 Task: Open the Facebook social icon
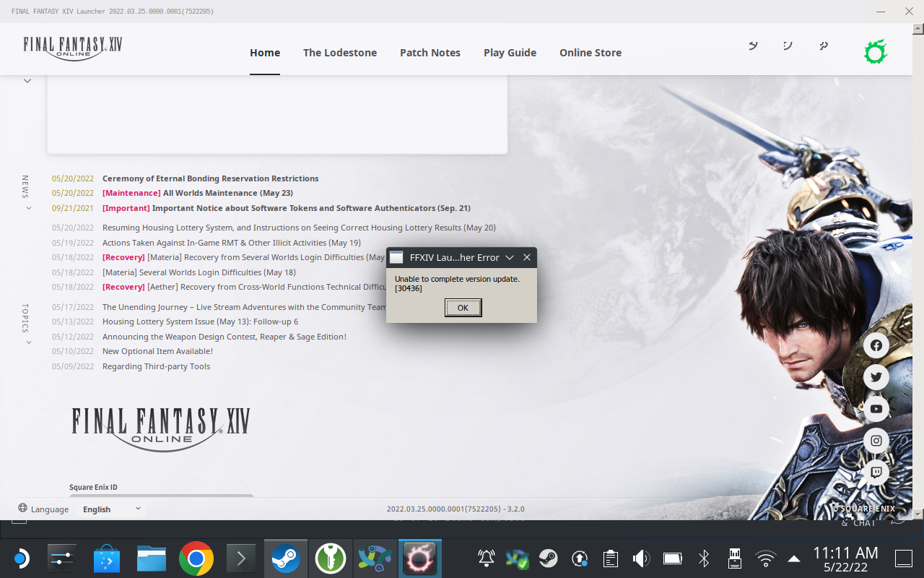[x=876, y=345]
